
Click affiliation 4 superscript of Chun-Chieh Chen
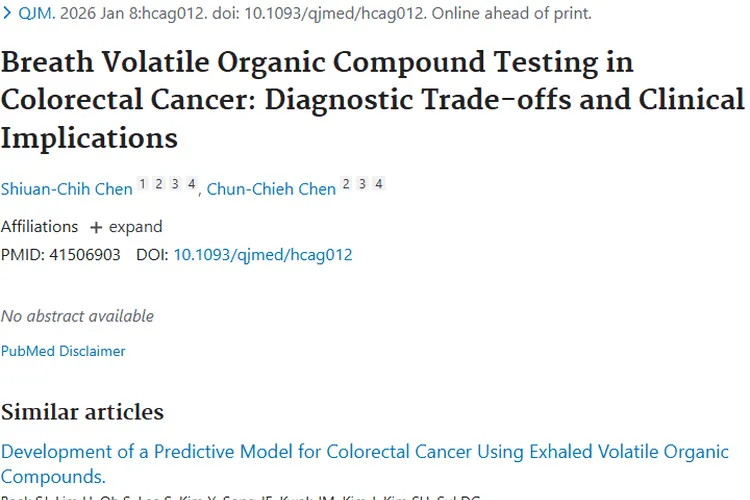coord(379,184)
